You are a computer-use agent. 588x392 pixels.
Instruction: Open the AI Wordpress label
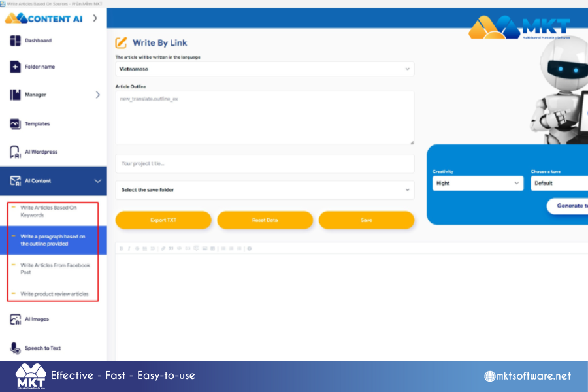tap(41, 152)
